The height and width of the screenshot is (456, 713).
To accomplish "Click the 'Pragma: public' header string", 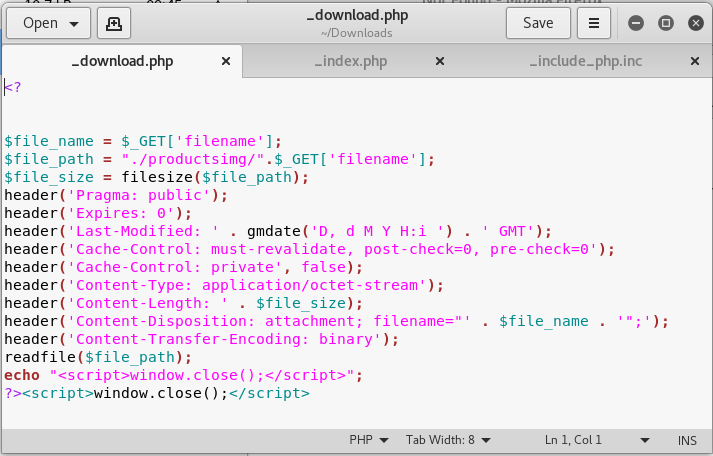I will click(139, 195).
